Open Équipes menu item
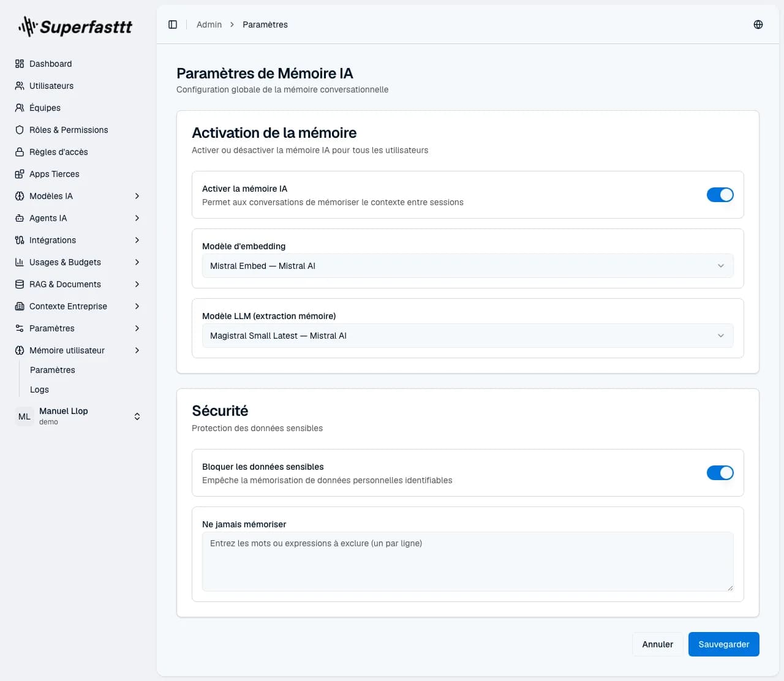784x681 pixels. [78, 108]
